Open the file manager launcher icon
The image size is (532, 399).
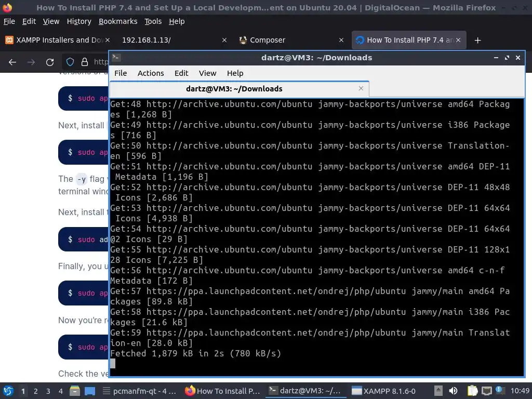[75, 391]
